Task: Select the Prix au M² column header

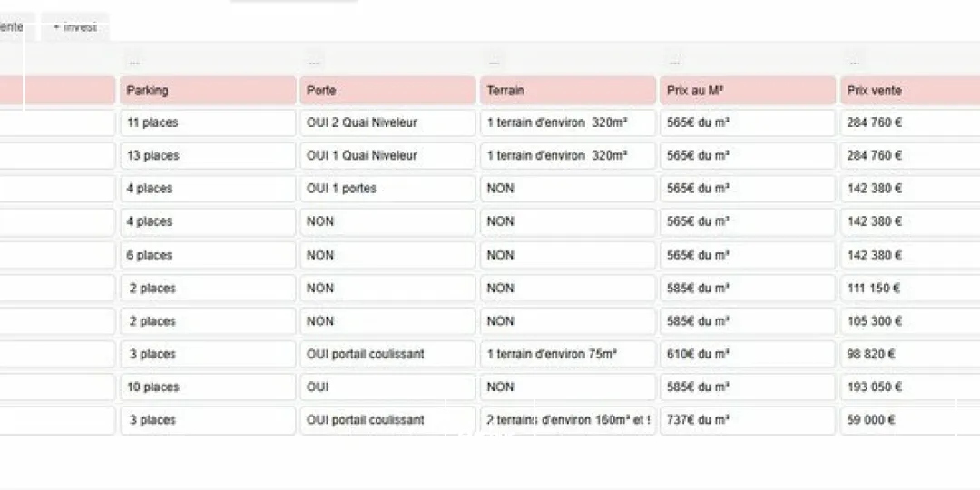Action: (748, 91)
